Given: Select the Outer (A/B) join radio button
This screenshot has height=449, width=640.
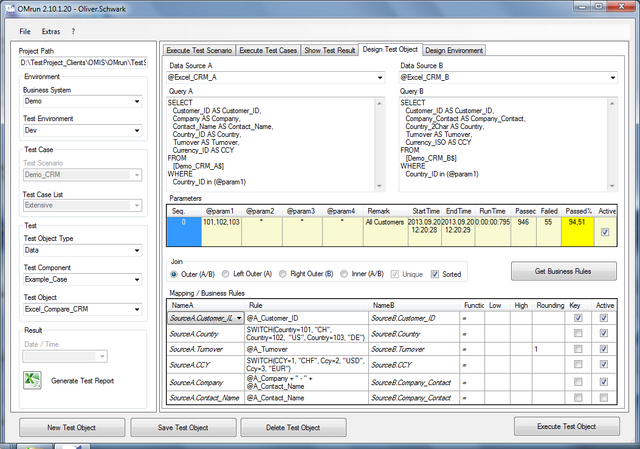Looking at the screenshot, I should coord(174,274).
